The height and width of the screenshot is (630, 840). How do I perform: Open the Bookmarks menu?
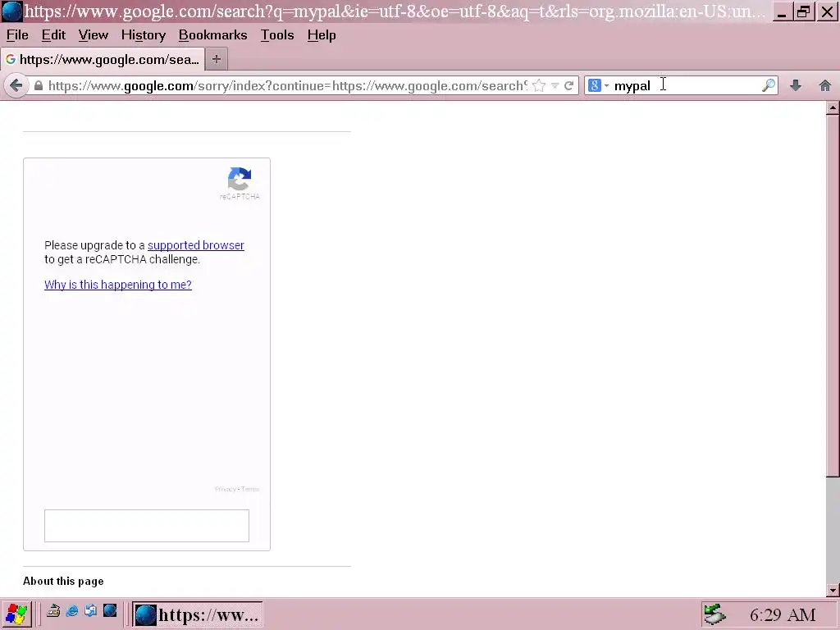[212, 35]
